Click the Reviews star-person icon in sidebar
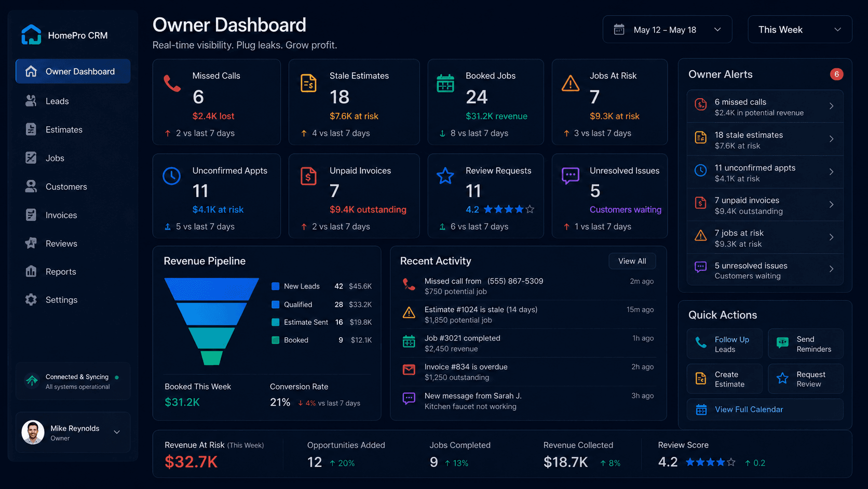The image size is (868, 489). coord(31,243)
